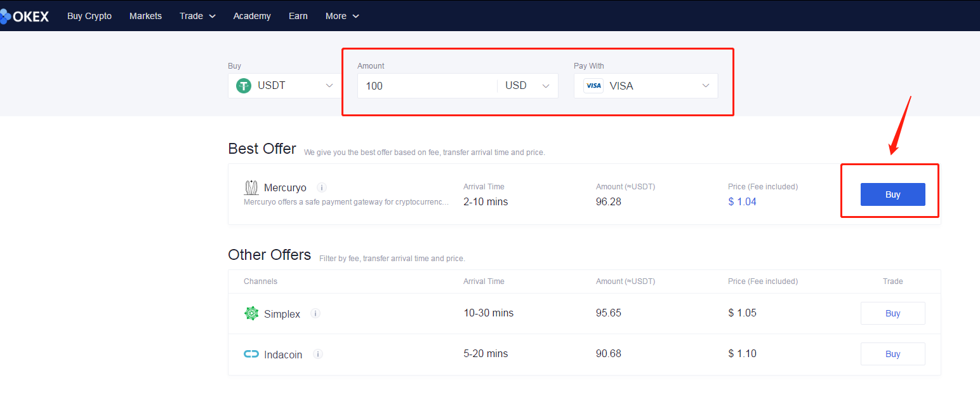Open Indacoin info tooltip icon

(318, 354)
